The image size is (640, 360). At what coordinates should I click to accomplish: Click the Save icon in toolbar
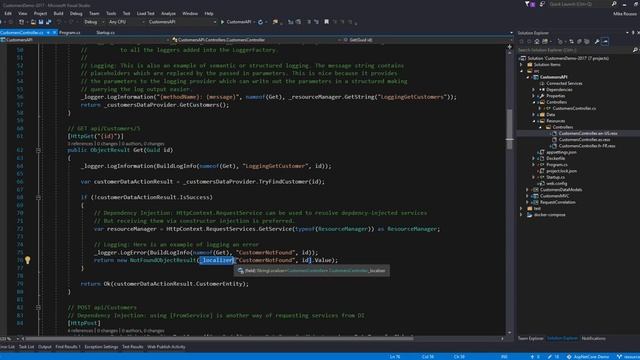[x=41, y=22]
